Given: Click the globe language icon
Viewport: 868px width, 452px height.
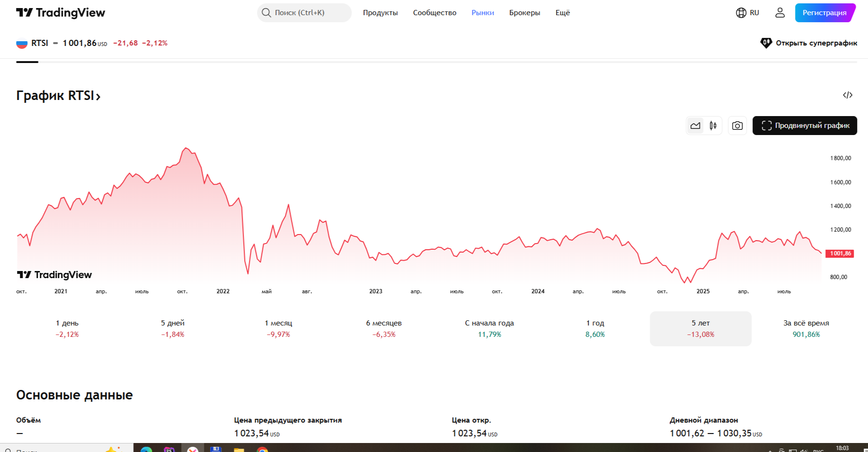Looking at the screenshot, I should coord(741,13).
